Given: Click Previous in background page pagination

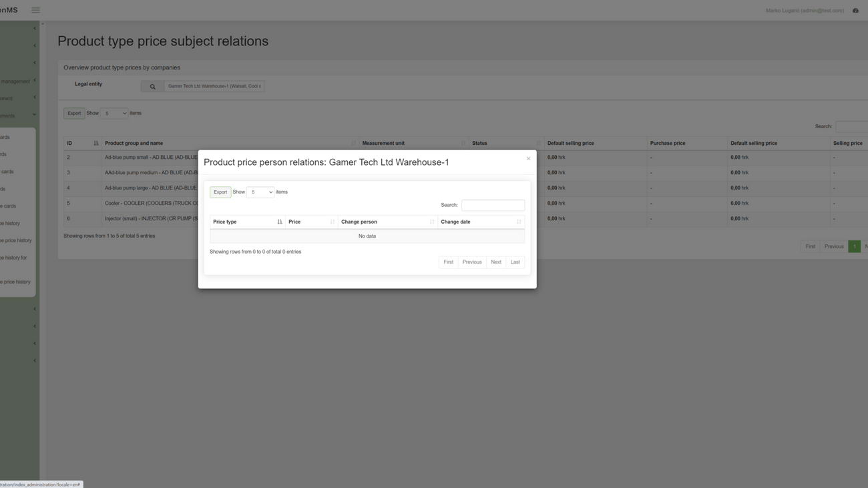Looking at the screenshot, I should click(834, 246).
